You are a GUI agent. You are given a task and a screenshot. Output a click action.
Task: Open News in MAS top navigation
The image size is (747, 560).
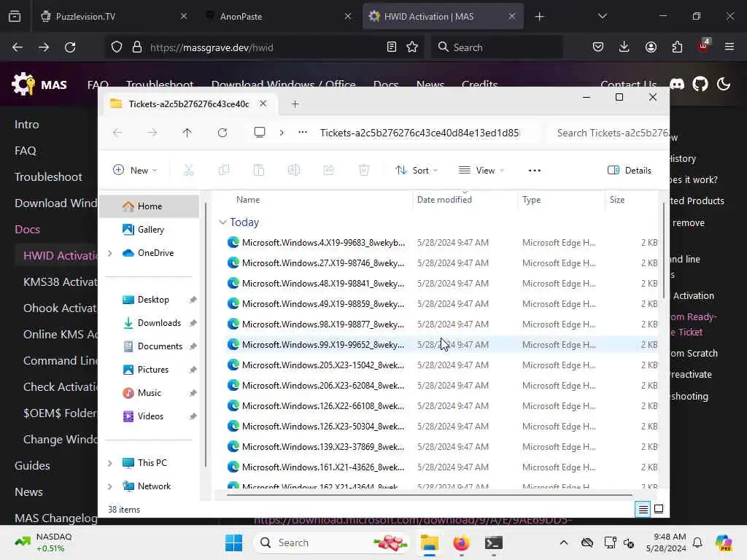point(430,84)
